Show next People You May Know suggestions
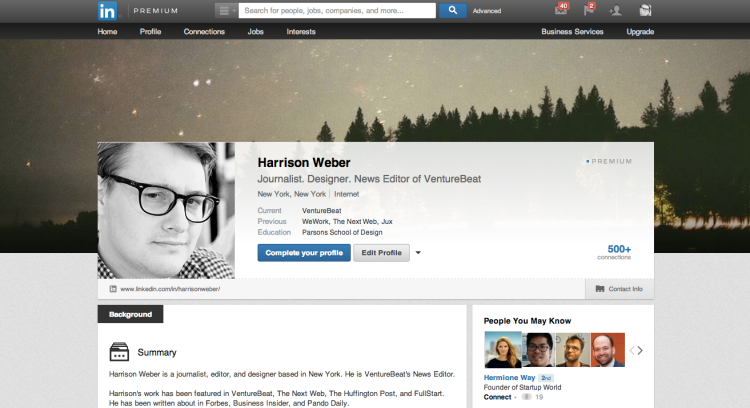Image resolution: width=750 pixels, height=408 pixels. 640,351
